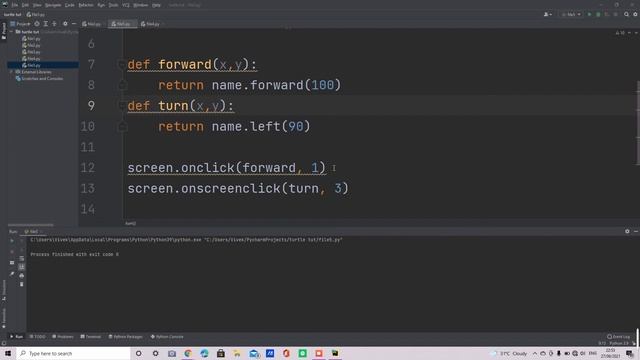This screenshot has width=640, height=360.
Task: Click the vertical Project side tab
Action: pos(4,31)
